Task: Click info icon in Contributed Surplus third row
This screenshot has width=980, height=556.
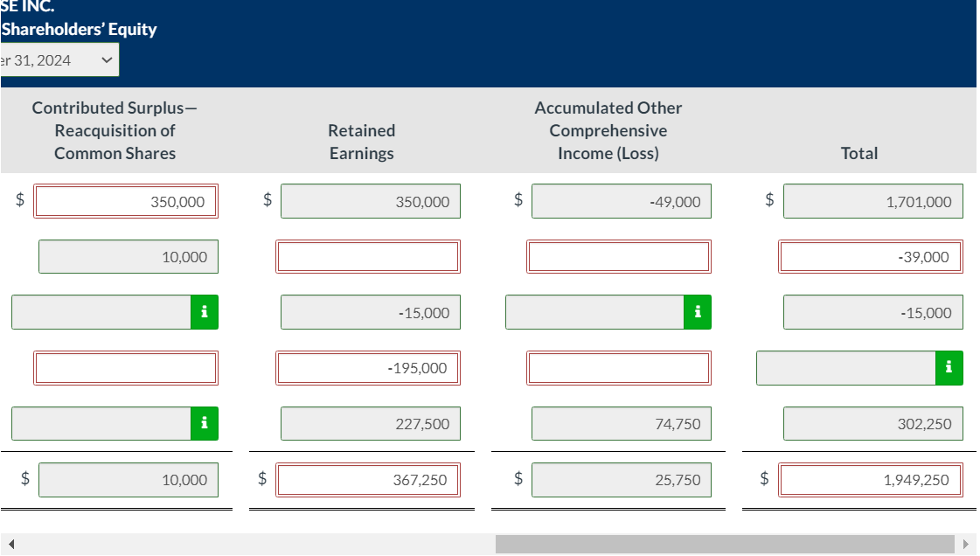Action: click(205, 312)
